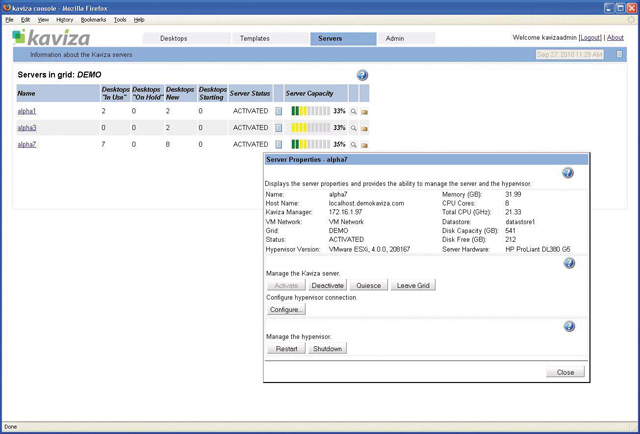Open the log document icon for alpha1
Viewport: 640px width, 434px height.
(x=279, y=111)
